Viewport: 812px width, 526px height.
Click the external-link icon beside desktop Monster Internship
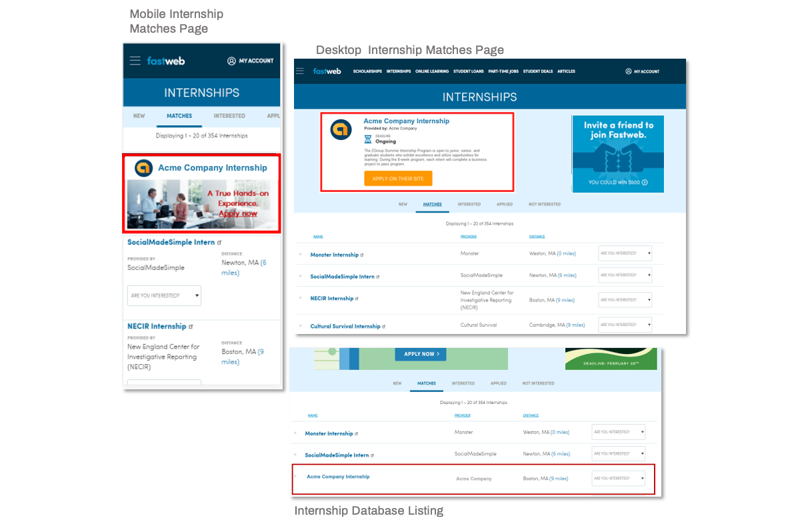coord(362,255)
